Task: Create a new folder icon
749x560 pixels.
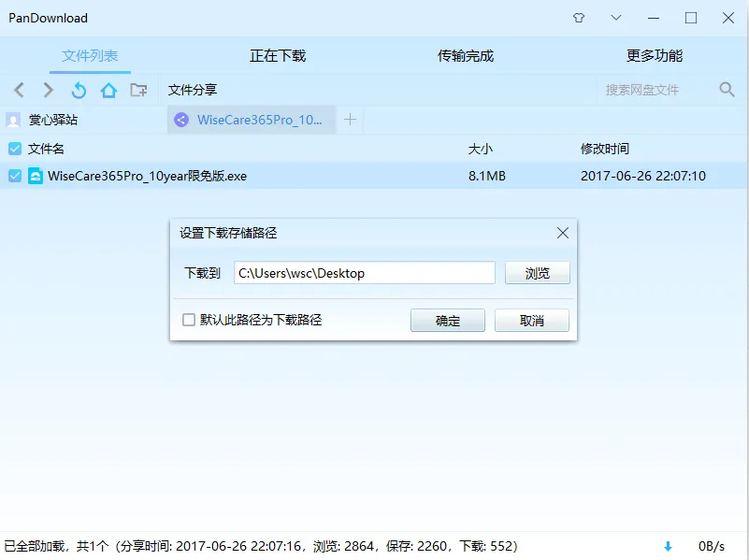Action: 138,90
